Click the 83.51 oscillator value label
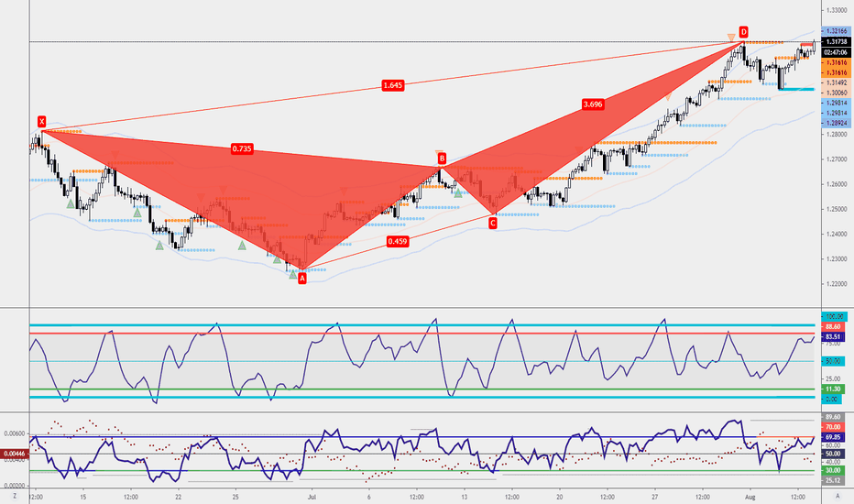Viewport: 854px width, 504px height. 833,337
